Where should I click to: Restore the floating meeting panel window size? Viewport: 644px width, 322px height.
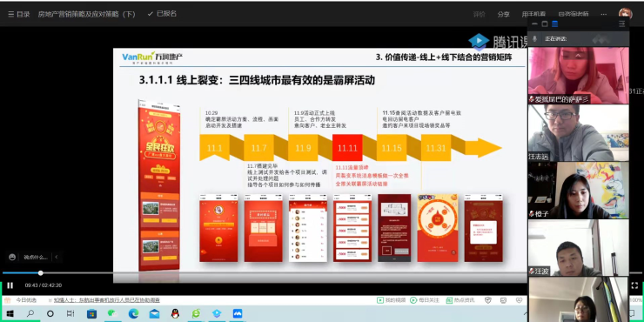(545, 23)
